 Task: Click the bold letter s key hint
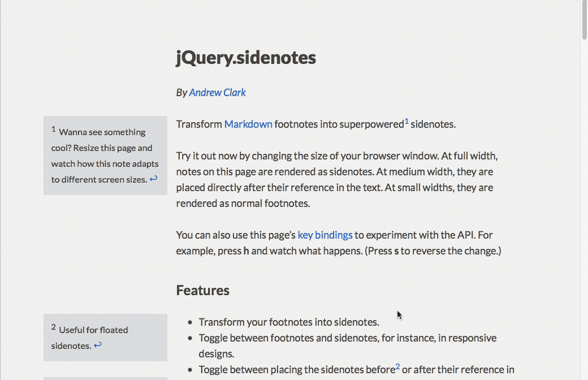(x=396, y=251)
